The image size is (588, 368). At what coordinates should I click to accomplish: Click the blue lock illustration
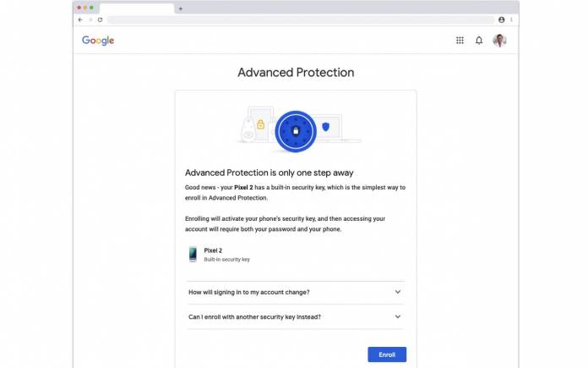296,131
